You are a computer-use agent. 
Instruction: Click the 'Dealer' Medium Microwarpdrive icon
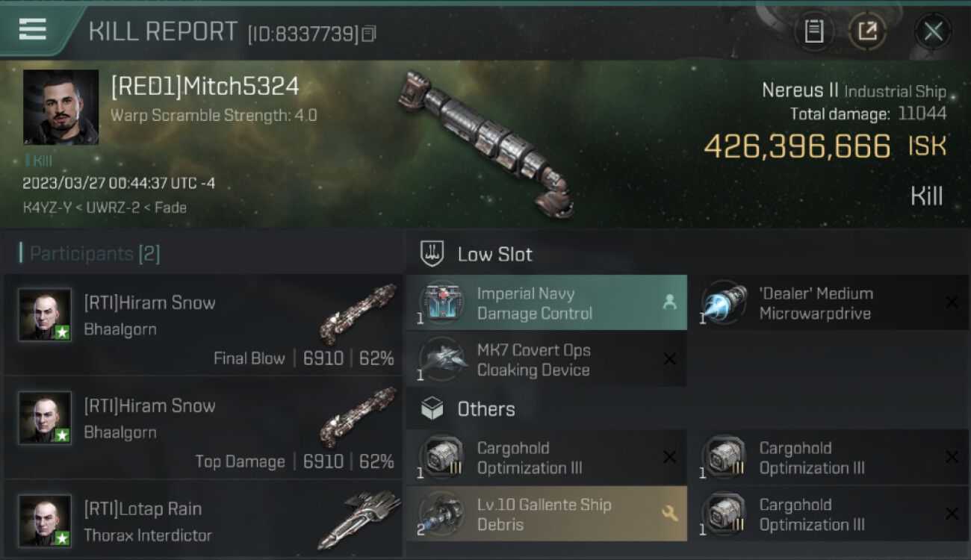725,304
